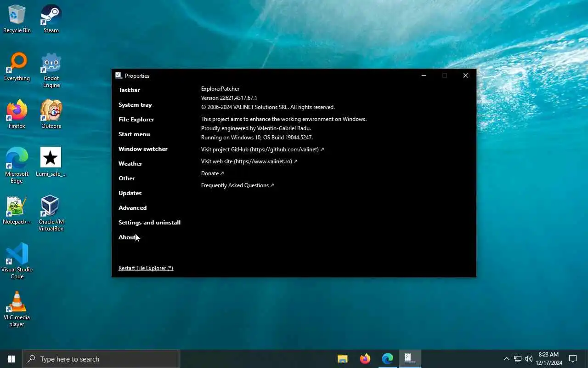Select the Visual Studio Code desktop icon
The width and height of the screenshot is (588, 368).
pyautogui.click(x=17, y=261)
